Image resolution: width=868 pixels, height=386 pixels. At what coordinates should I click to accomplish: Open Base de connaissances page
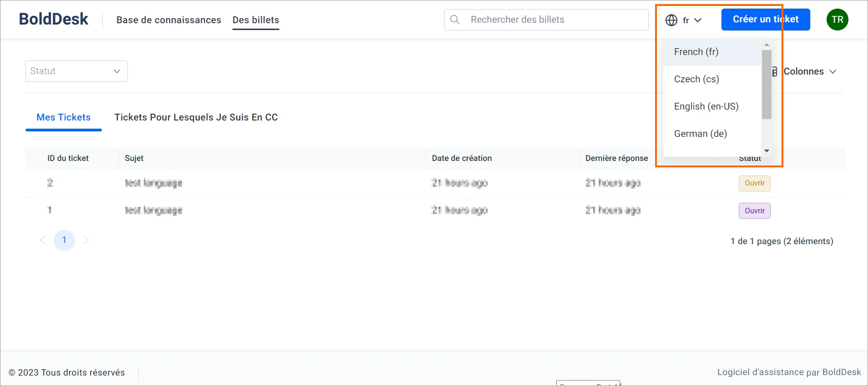(169, 20)
